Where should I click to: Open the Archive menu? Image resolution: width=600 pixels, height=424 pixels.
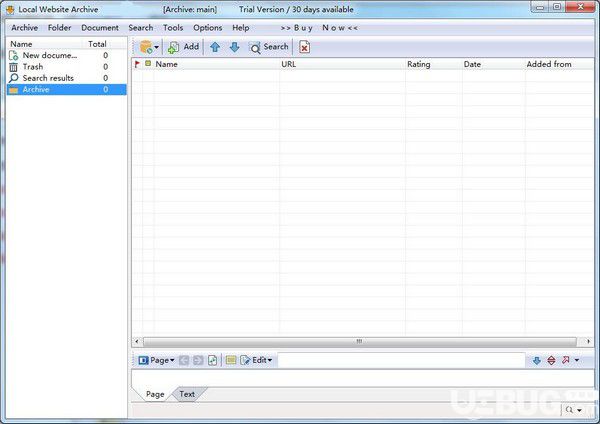click(24, 28)
